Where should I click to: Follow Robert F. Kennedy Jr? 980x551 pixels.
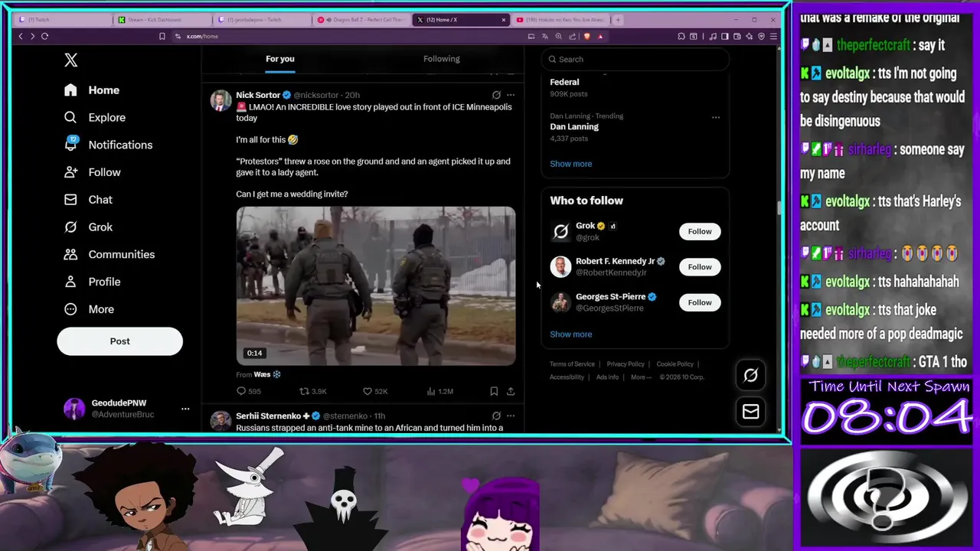(700, 267)
